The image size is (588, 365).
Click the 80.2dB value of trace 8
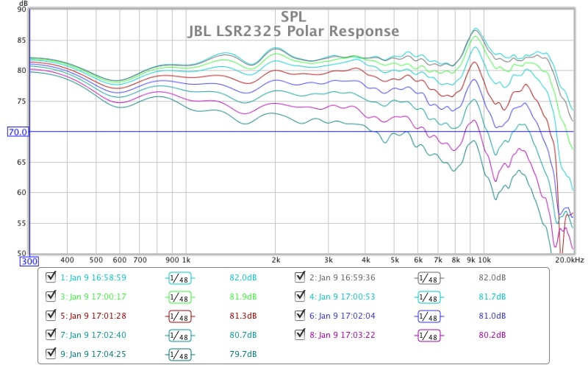(492, 335)
